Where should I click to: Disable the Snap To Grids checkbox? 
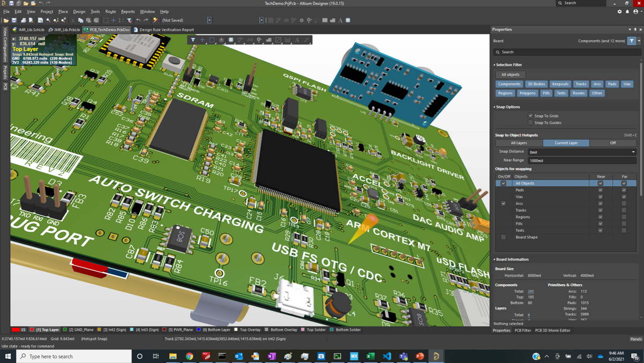point(531,116)
